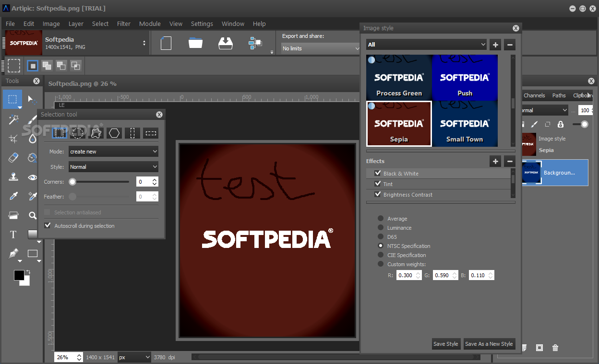The image size is (599, 364).
Task: Click the new document icon
Action: 166,43
